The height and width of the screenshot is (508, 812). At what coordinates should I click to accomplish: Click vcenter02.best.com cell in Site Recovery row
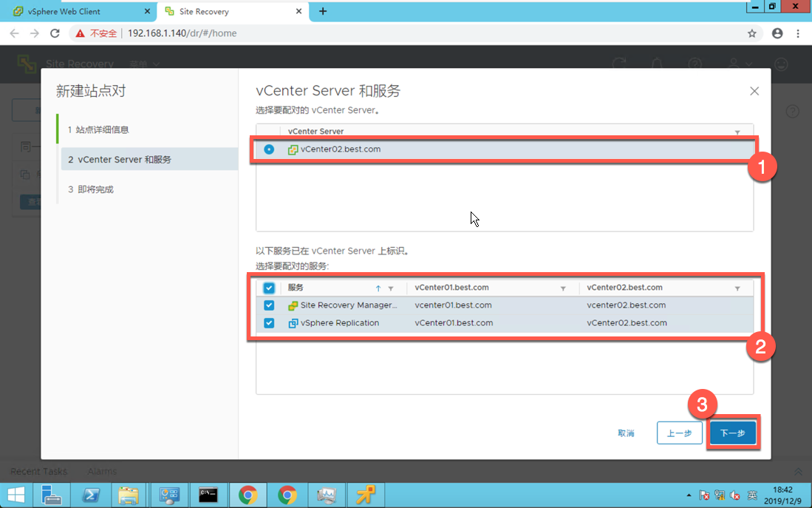point(626,305)
